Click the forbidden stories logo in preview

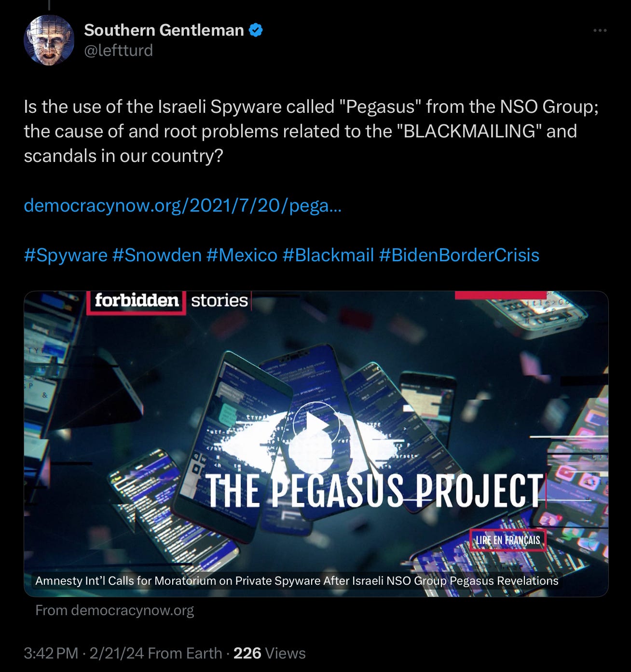tap(168, 301)
